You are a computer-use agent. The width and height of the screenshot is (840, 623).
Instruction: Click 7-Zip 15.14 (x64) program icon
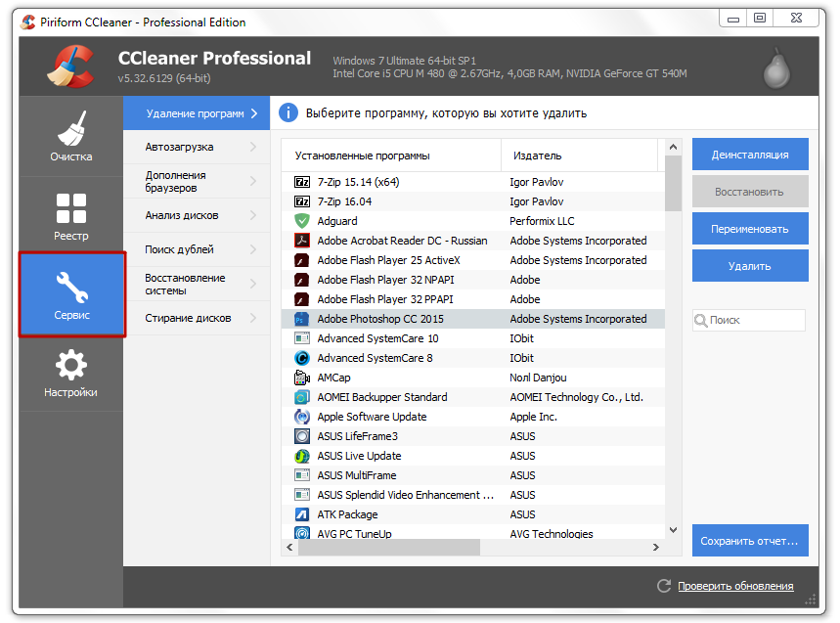tap(302, 182)
